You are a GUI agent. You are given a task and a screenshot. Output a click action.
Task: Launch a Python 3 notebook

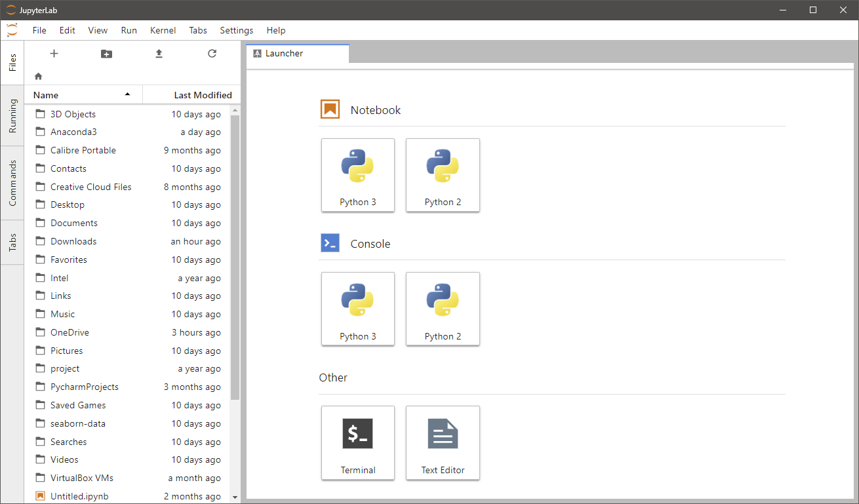click(x=357, y=175)
